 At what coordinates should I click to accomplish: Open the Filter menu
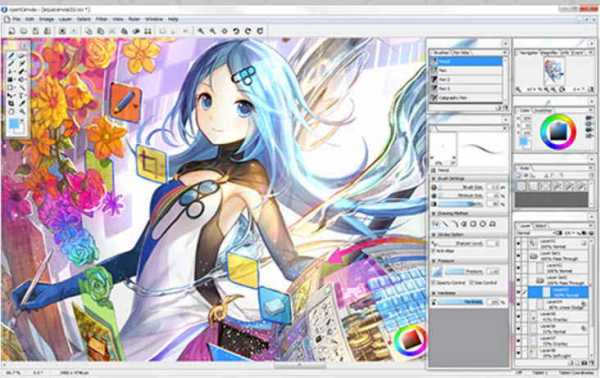(x=101, y=19)
